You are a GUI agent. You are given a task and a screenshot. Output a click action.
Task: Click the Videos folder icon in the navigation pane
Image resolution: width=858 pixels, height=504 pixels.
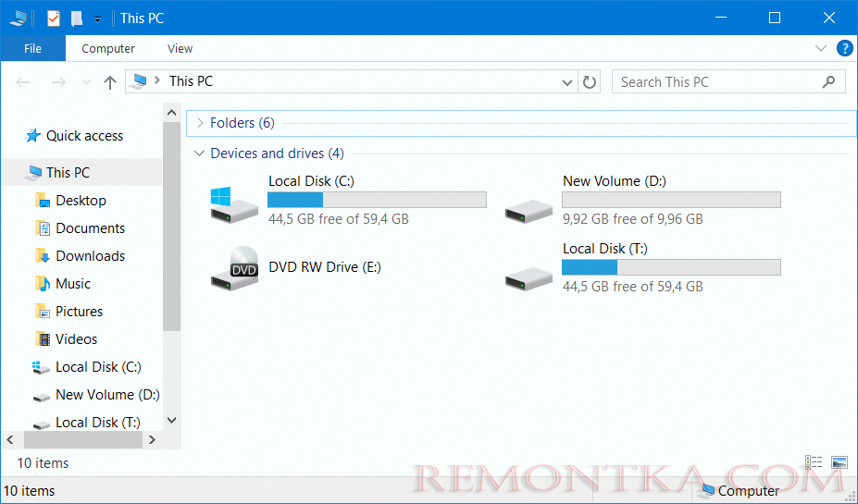tap(43, 339)
